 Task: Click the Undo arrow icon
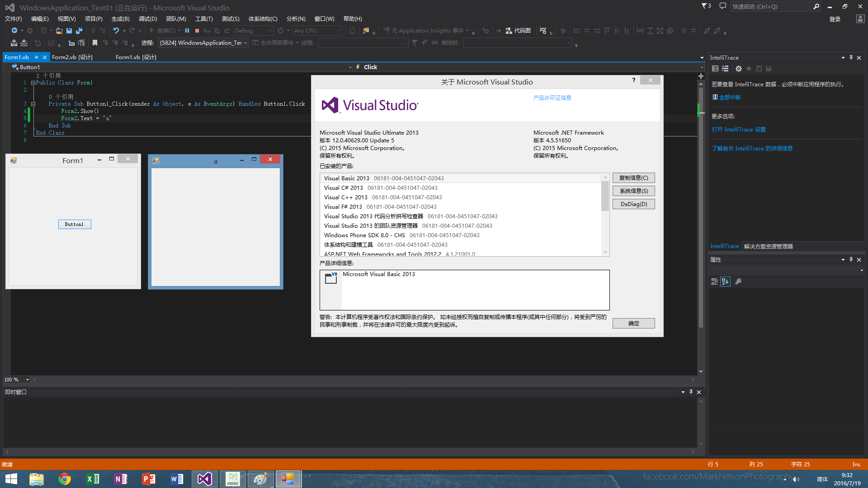pos(116,31)
